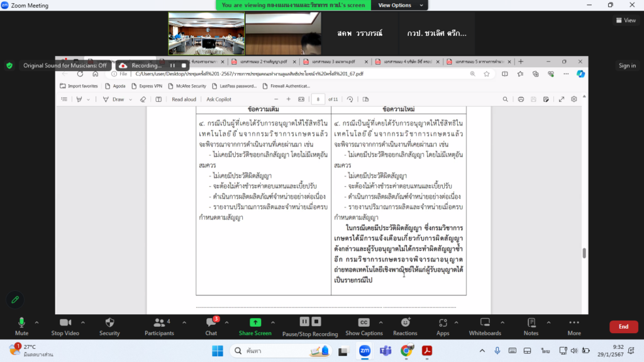Open the Import favorites bookmark
644x362 pixels.
click(79, 86)
